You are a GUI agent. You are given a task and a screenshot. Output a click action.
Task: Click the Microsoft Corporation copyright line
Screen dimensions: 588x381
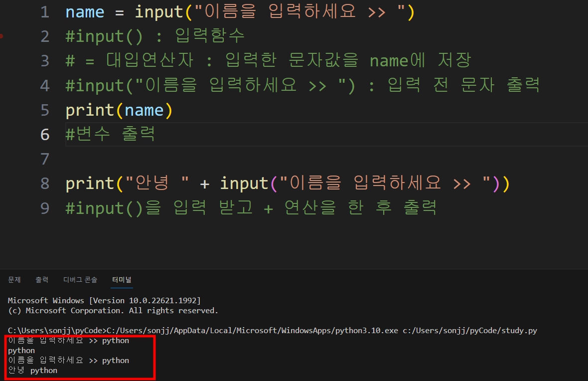coord(113,310)
